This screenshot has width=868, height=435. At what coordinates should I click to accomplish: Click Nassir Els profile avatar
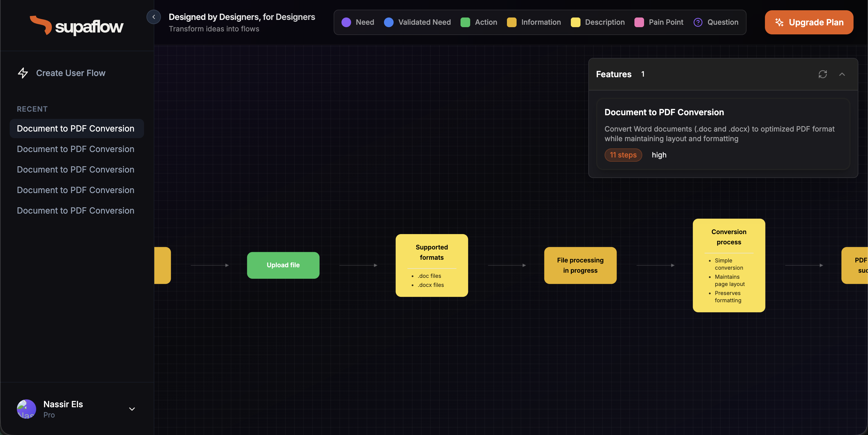tap(26, 409)
